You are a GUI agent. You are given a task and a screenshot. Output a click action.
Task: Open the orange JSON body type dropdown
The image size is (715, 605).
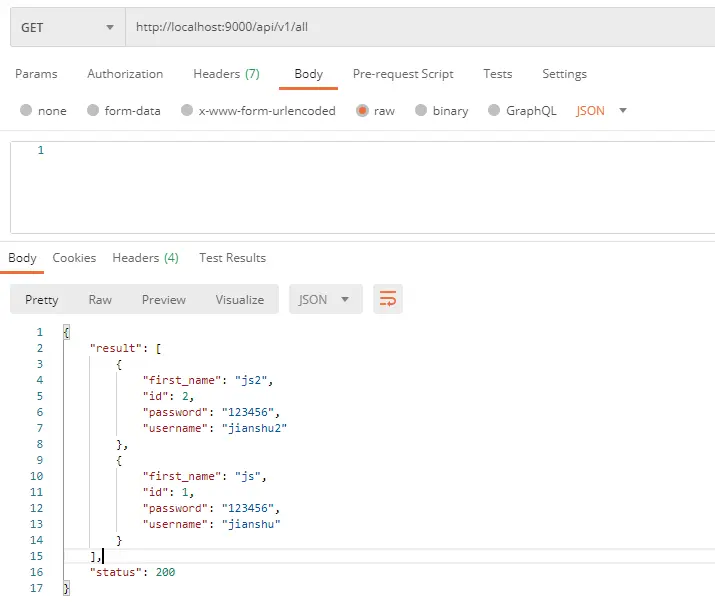[x=601, y=111]
